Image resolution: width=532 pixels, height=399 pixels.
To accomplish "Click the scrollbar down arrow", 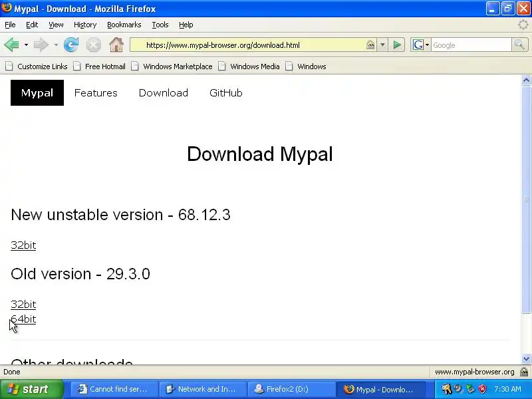I will tap(526, 358).
